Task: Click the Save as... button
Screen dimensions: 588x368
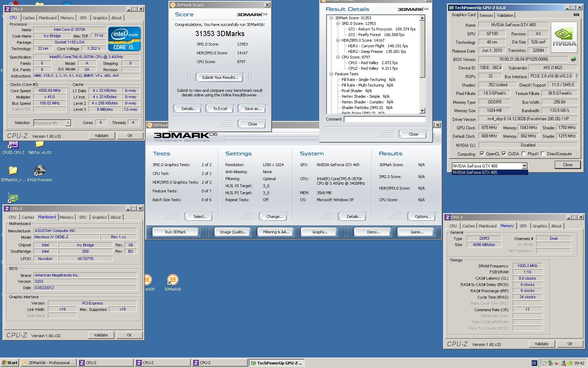Action: point(253,109)
